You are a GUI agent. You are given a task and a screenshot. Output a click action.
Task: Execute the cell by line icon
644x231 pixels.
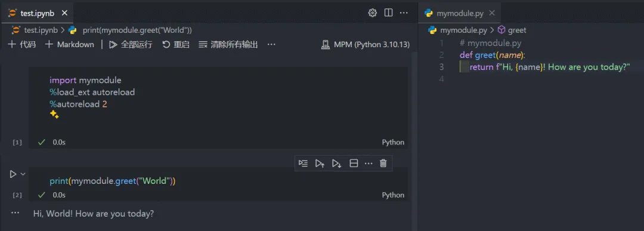click(303, 164)
